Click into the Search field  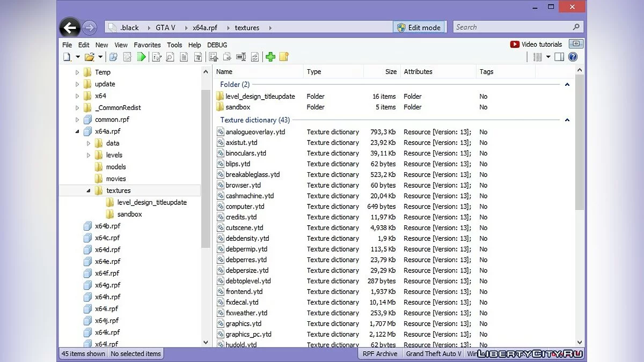tap(513, 27)
